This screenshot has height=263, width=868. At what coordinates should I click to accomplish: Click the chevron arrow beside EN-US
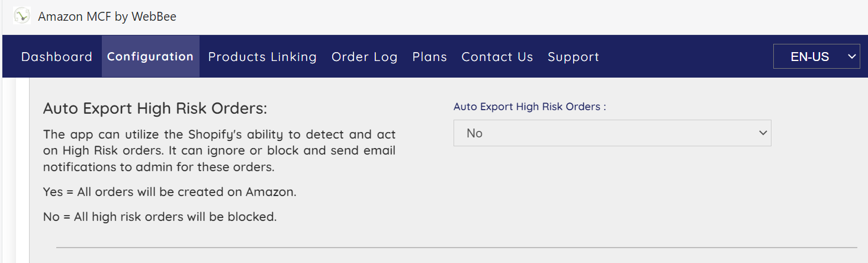coord(852,57)
